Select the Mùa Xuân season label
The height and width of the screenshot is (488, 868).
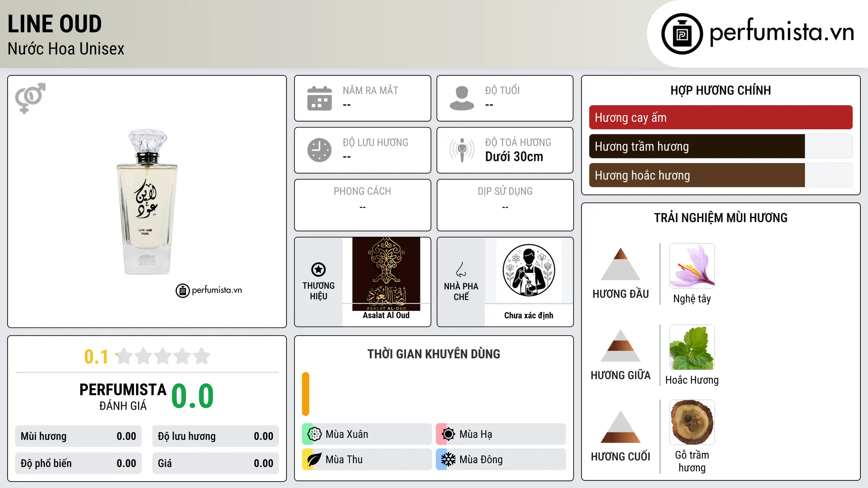point(347,434)
